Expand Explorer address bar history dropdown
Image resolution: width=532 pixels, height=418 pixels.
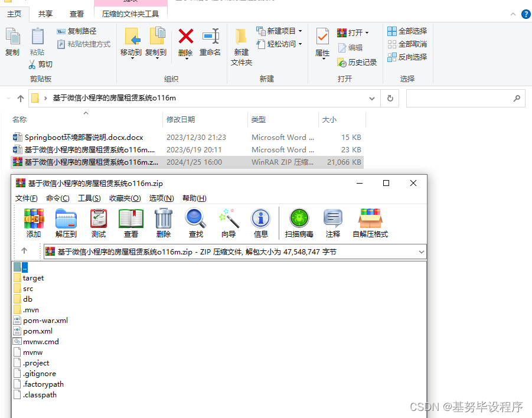pyautogui.click(x=372, y=99)
